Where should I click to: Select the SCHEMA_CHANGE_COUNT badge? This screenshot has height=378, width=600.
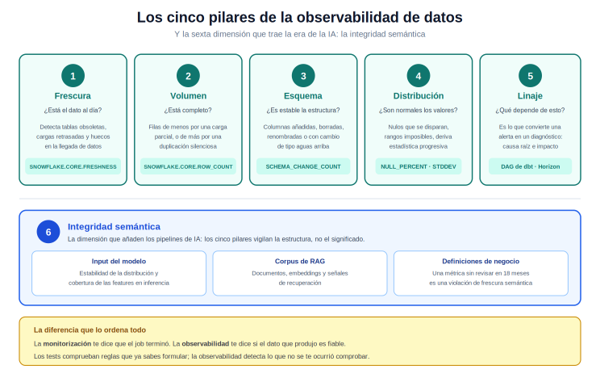pos(303,166)
